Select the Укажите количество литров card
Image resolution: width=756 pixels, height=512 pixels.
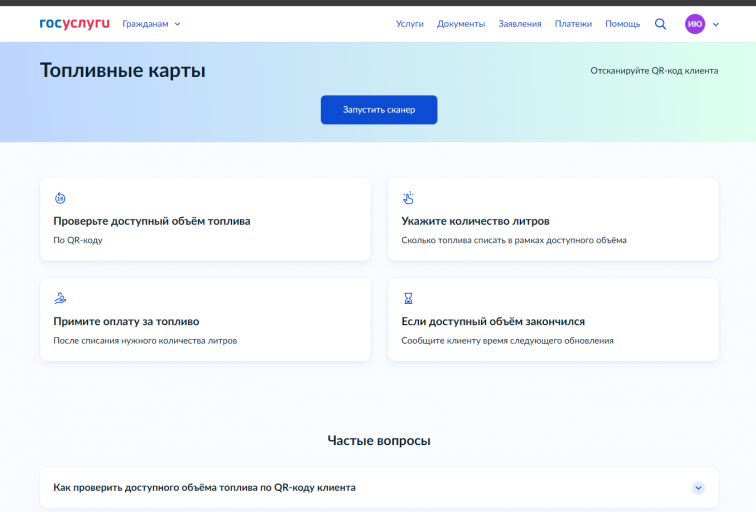[x=553, y=219]
